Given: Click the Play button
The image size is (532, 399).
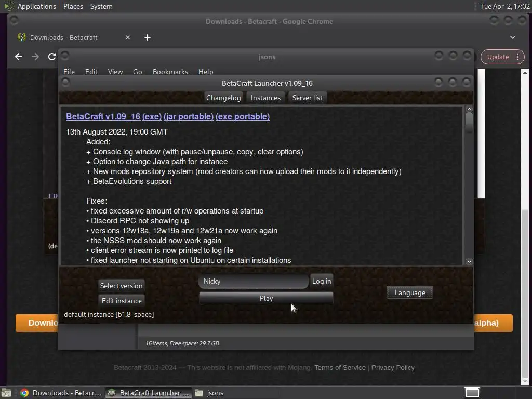Looking at the screenshot, I should [266, 298].
